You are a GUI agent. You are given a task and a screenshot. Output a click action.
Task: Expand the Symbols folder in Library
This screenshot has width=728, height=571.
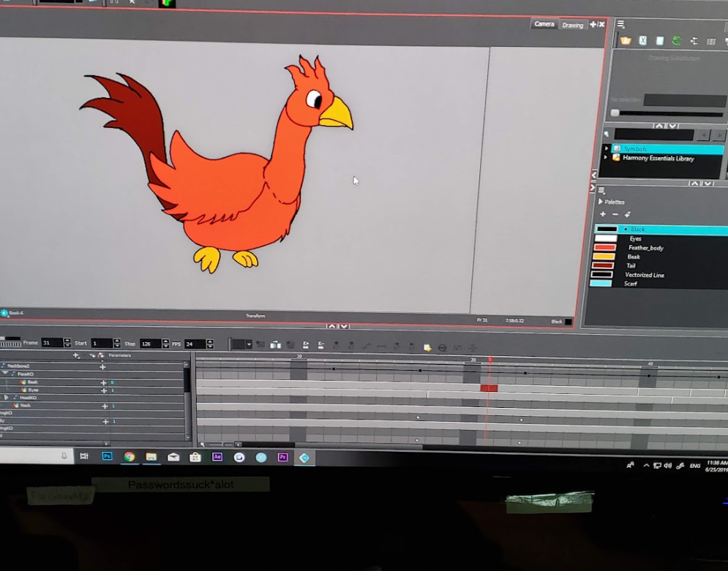pyautogui.click(x=606, y=148)
